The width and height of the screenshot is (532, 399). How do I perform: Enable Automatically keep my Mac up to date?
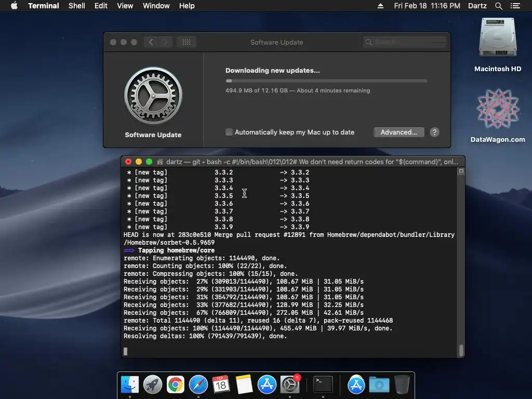[229, 132]
